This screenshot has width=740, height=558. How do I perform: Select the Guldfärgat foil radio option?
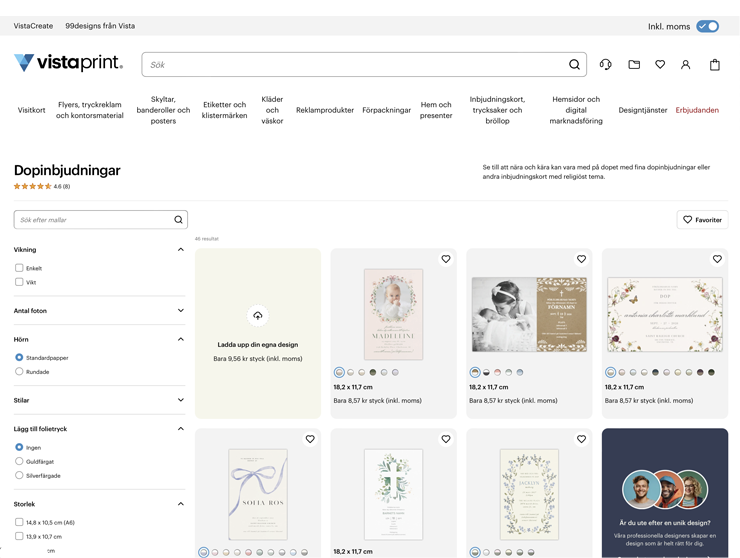[19, 461]
